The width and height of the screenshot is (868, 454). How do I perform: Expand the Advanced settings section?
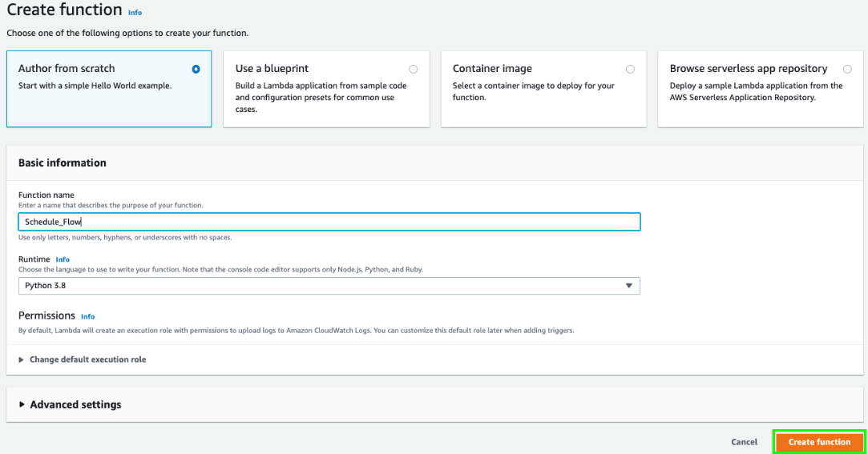pos(75,404)
